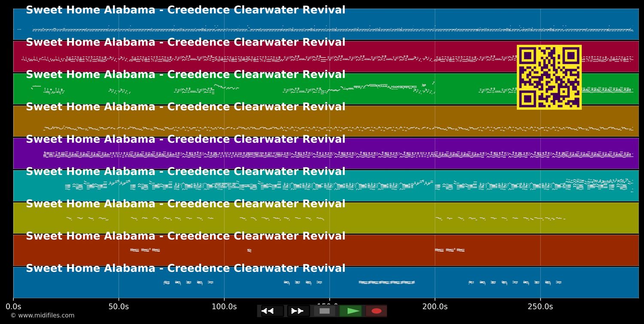
Task: Click the song title in the green track
Action: tap(185, 75)
